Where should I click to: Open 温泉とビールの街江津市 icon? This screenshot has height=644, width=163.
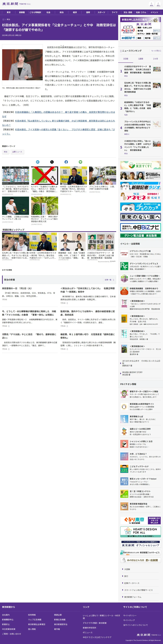[x=124, y=431]
